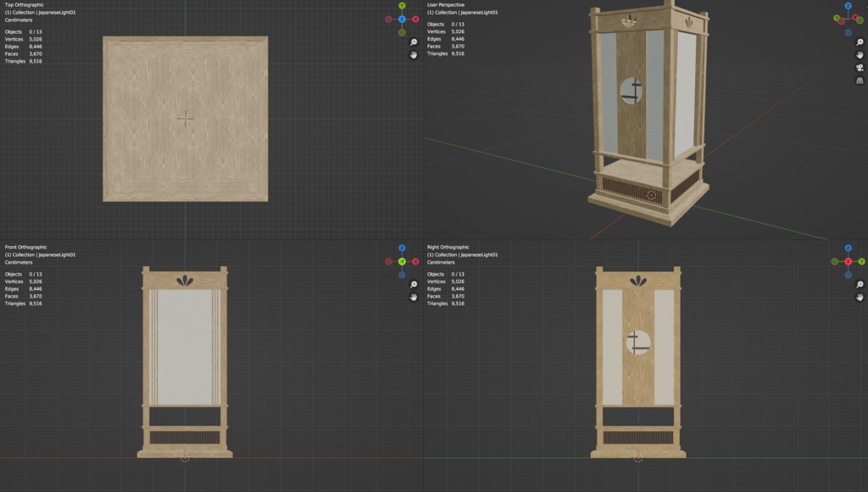The image size is (868, 492).
Task: Click 'Centimeters' text in Top Orthographic viewport
Action: click(x=19, y=20)
